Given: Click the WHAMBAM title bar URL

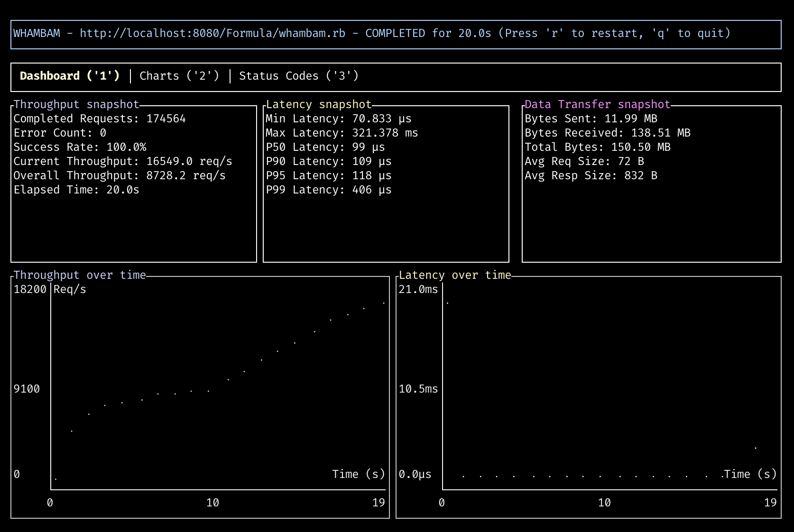Looking at the screenshot, I should [212, 33].
